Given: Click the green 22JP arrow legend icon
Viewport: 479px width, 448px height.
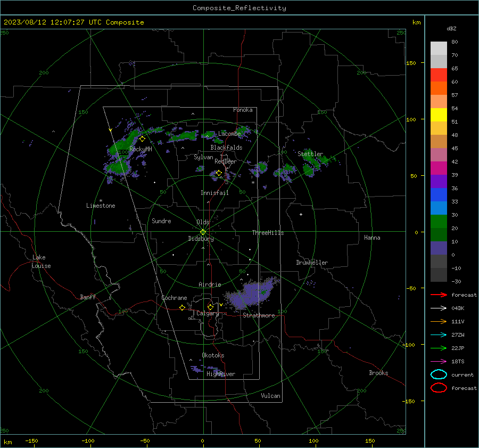Looking at the screenshot, I should 439,348.
